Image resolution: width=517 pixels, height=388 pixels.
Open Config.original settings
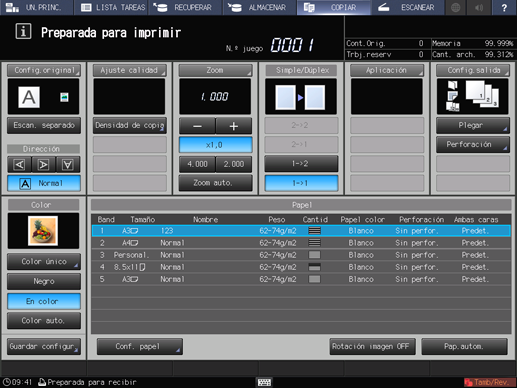pyautogui.click(x=44, y=70)
